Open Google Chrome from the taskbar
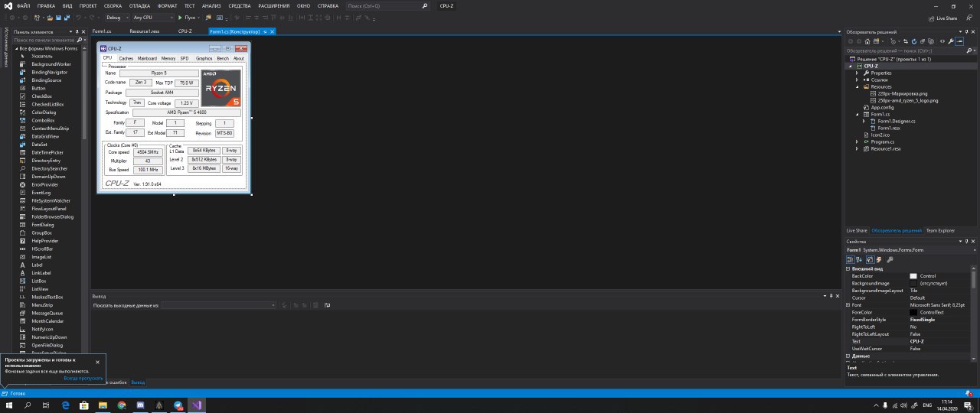This screenshot has width=980, height=413. tap(121, 405)
